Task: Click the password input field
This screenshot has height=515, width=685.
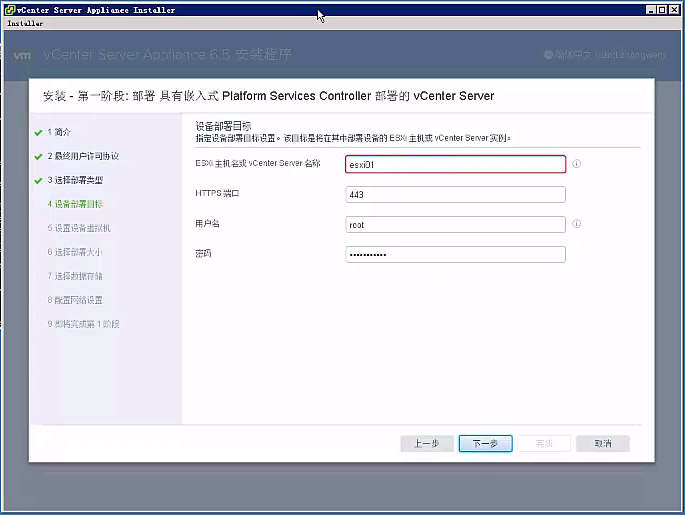Action: click(x=455, y=254)
